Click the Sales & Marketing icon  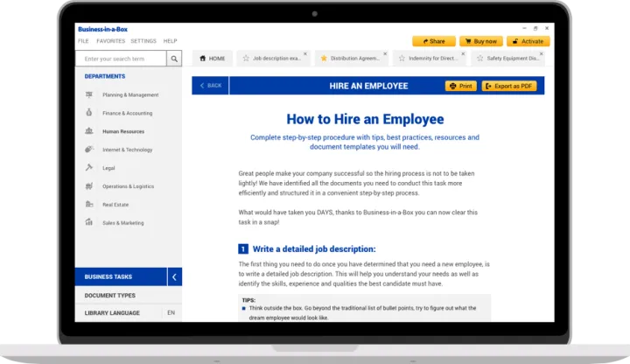(89, 223)
